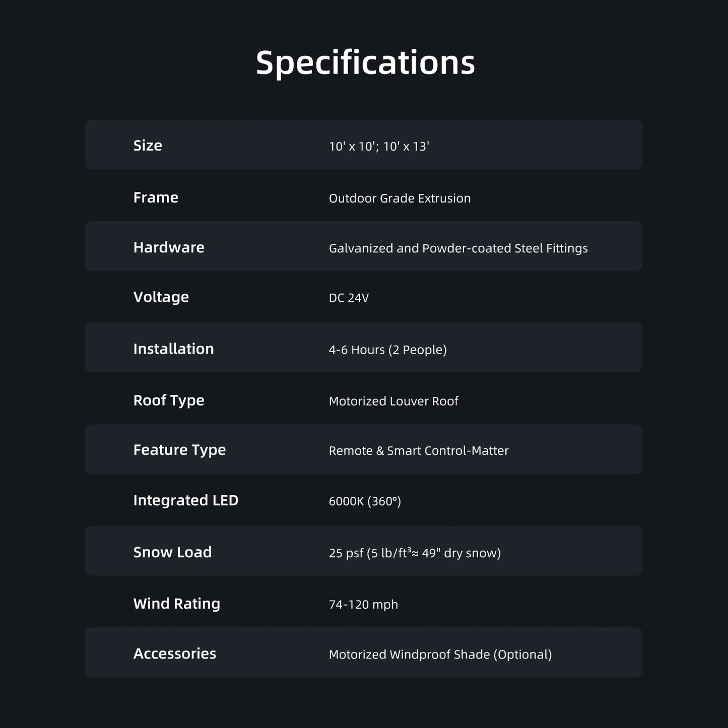The height and width of the screenshot is (728, 728).
Task: Click the 10' x 10'; 10' x 13' value
Action: tap(379, 147)
